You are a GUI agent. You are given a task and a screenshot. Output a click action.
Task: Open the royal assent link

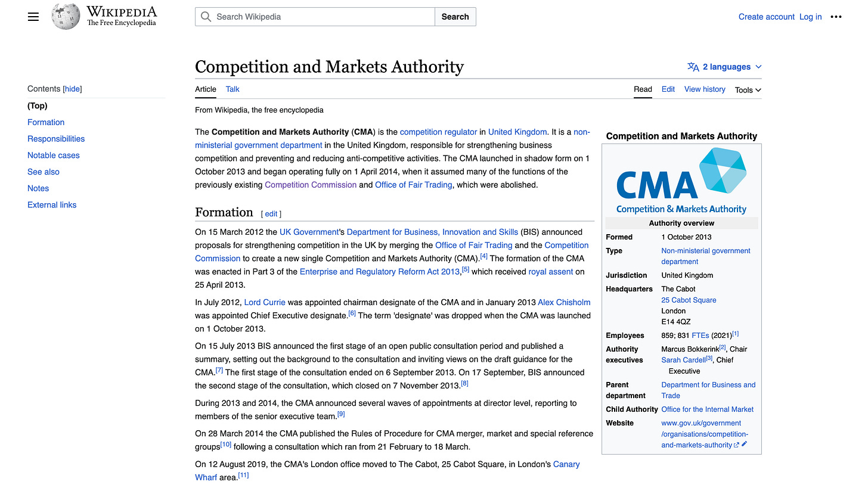551,272
